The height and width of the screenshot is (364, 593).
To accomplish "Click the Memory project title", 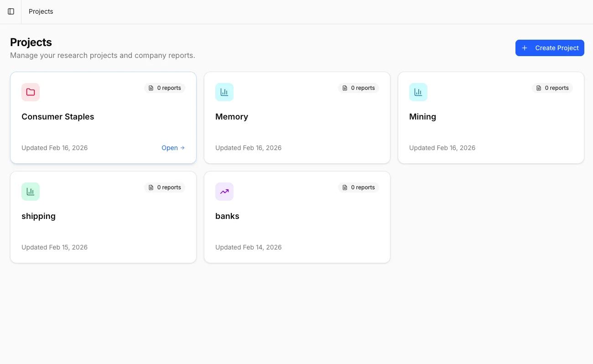I will click(231, 116).
